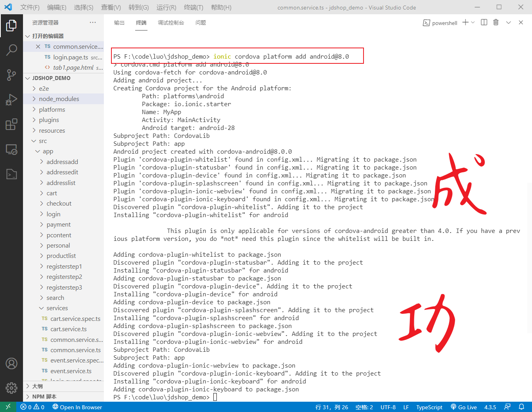Switch to the 问题 panel tab
Viewport: 532px width, 412px height.
tap(201, 23)
